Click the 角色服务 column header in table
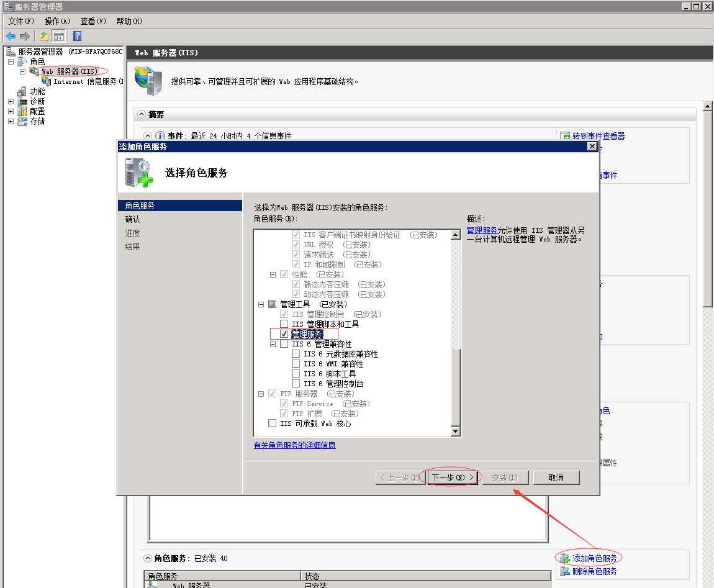 pyautogui.click(x=223, y=576)
